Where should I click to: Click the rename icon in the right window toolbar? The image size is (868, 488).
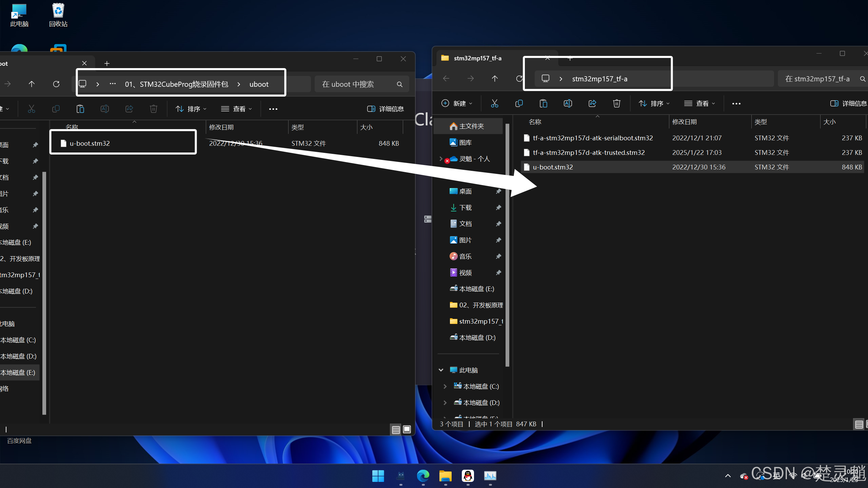(x=568, y=103)
